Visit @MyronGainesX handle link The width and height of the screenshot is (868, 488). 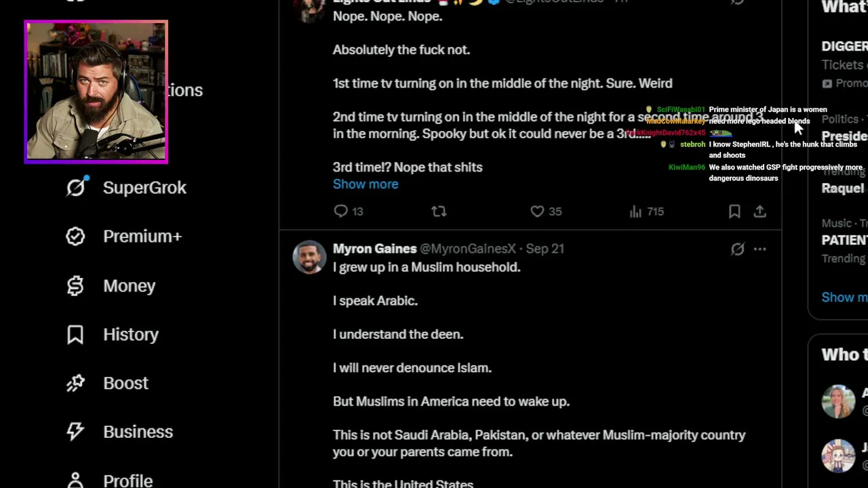click(468, 249)
